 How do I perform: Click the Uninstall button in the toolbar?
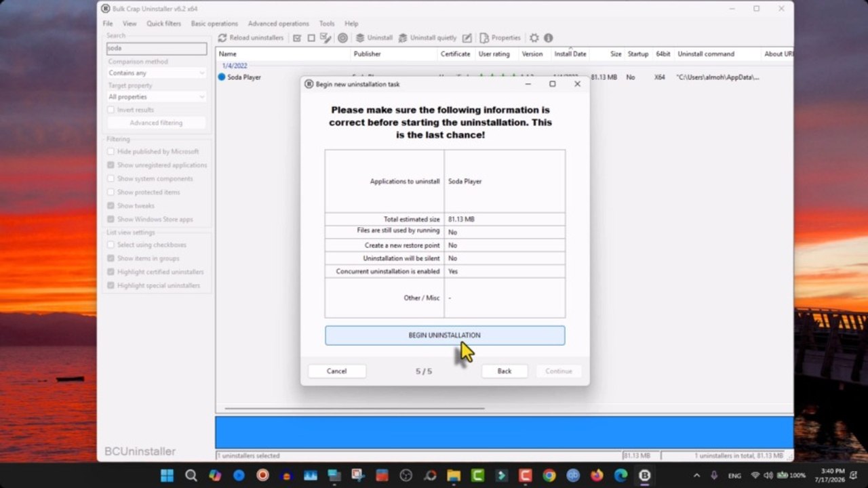(x=374, y=38)
